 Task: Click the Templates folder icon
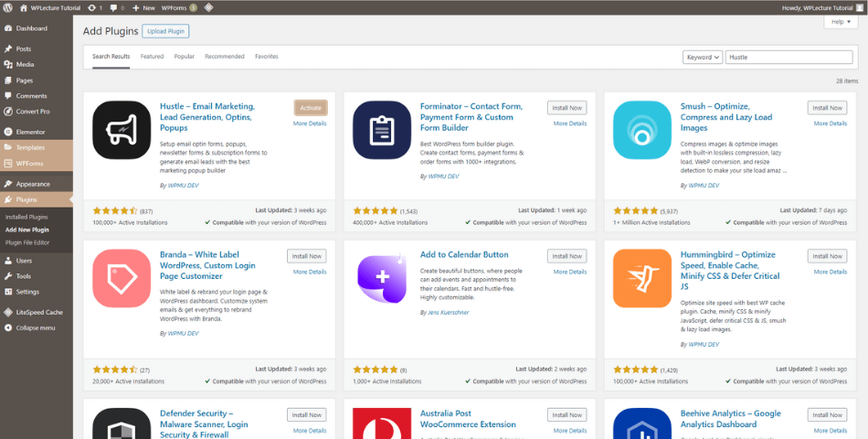pos(8,147)
